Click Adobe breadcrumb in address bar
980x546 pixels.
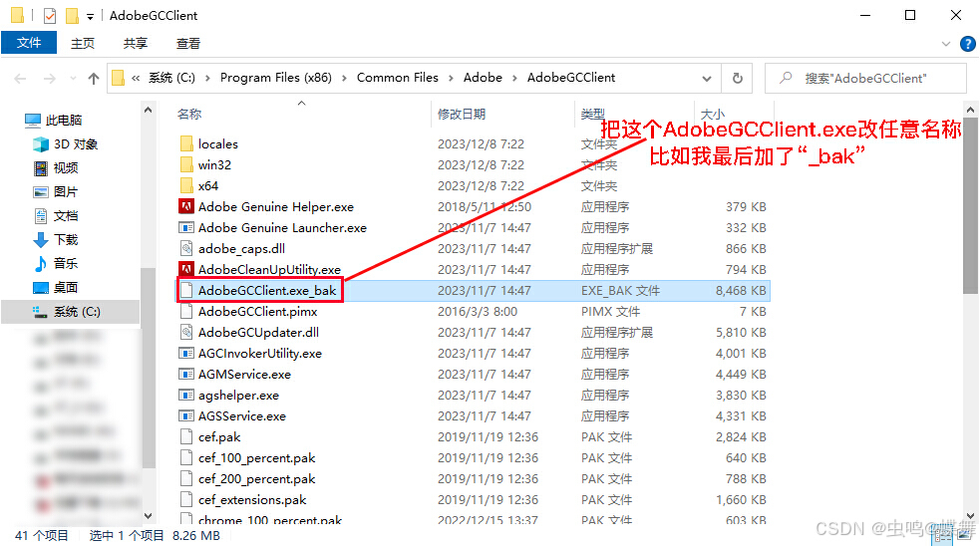point(483,78)
